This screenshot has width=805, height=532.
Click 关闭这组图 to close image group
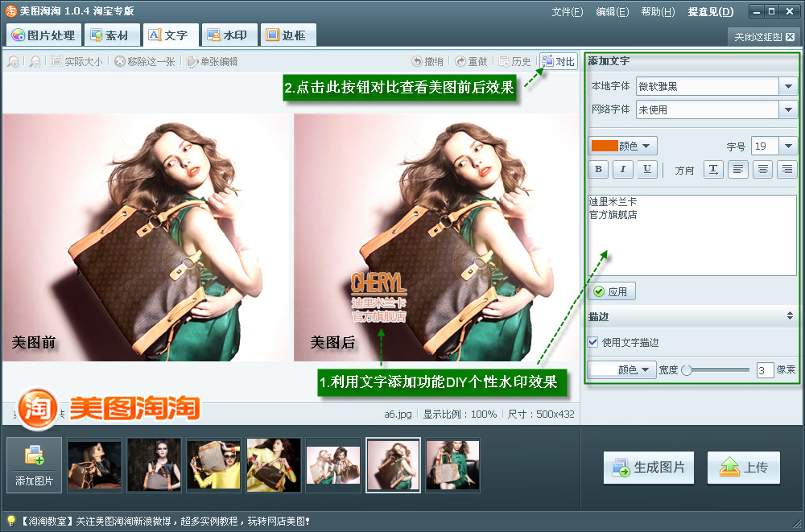pos(764,37)
